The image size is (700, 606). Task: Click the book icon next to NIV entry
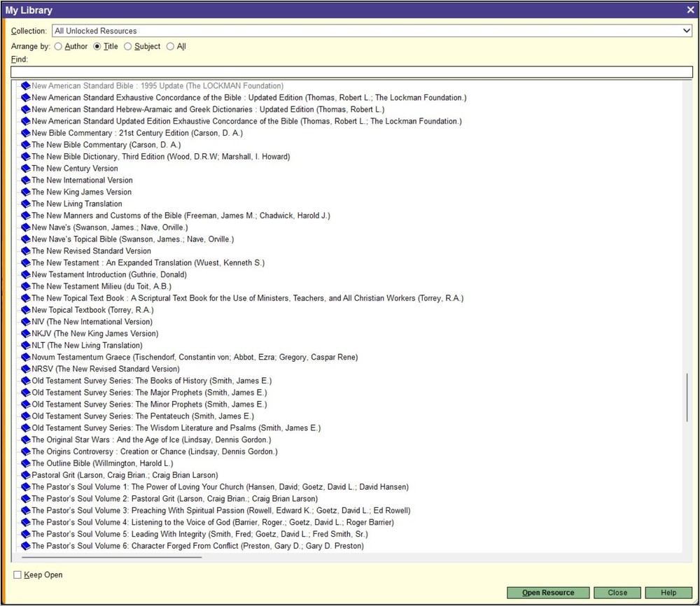tap(25, 321)
